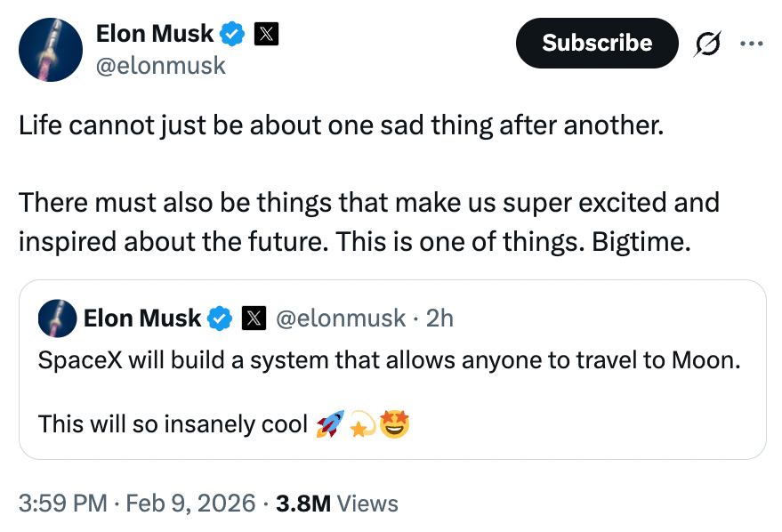View the 3.8M Views analytics
782x532 pixels.
(336, 504)
